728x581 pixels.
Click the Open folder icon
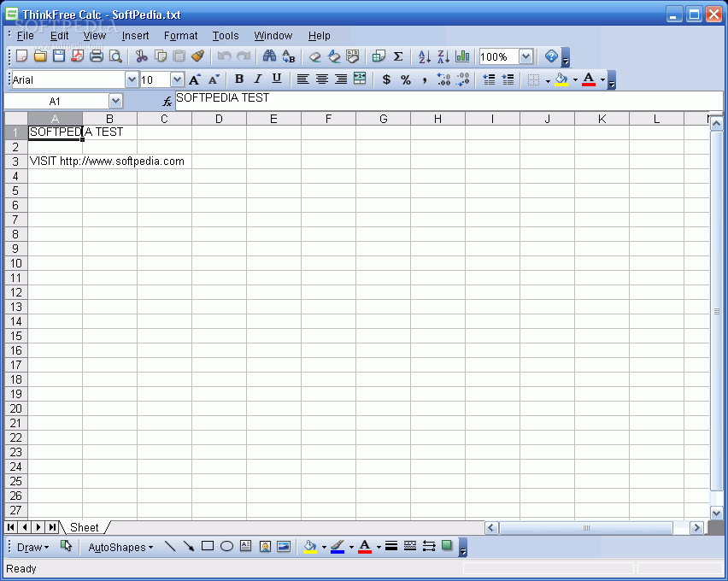point(40,56)
